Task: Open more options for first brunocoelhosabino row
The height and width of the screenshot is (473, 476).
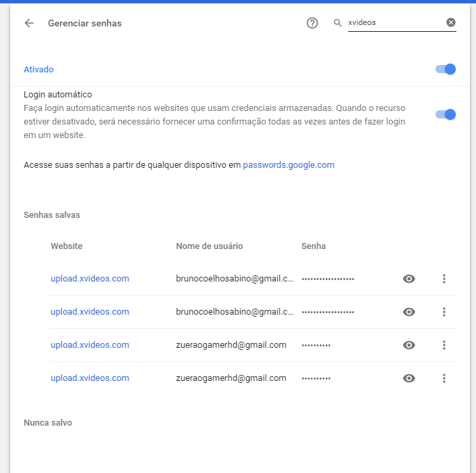Action: tap(444, 279)
